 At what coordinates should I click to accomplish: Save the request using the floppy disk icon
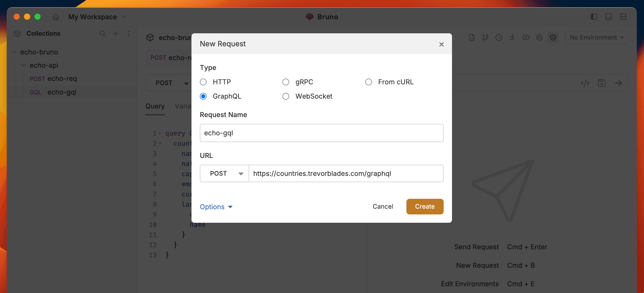point(602,83)
